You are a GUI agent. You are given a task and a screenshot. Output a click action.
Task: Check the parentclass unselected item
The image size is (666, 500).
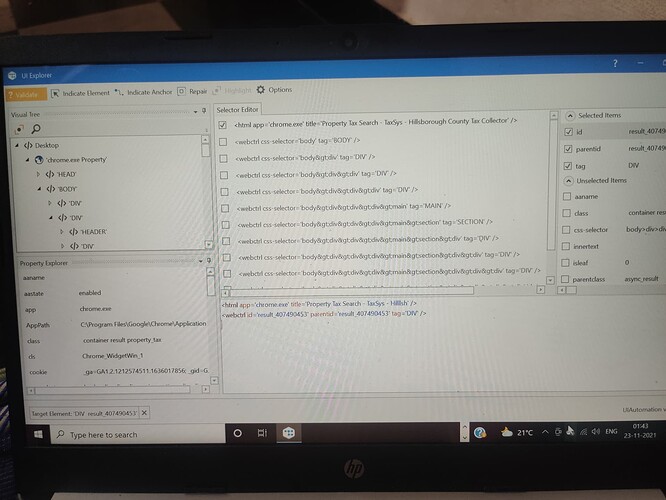(564, 279)
